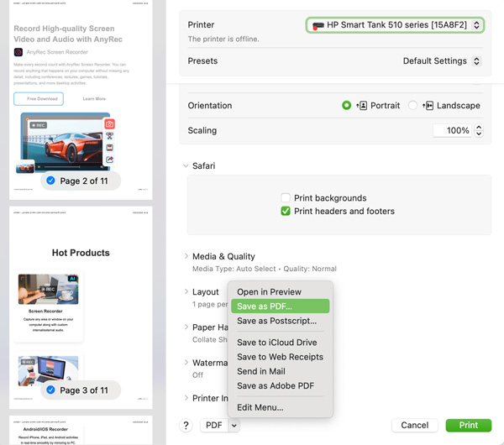Collapse the Safari section
Viewport: 504px width, 445px height.
coord(186,165)
